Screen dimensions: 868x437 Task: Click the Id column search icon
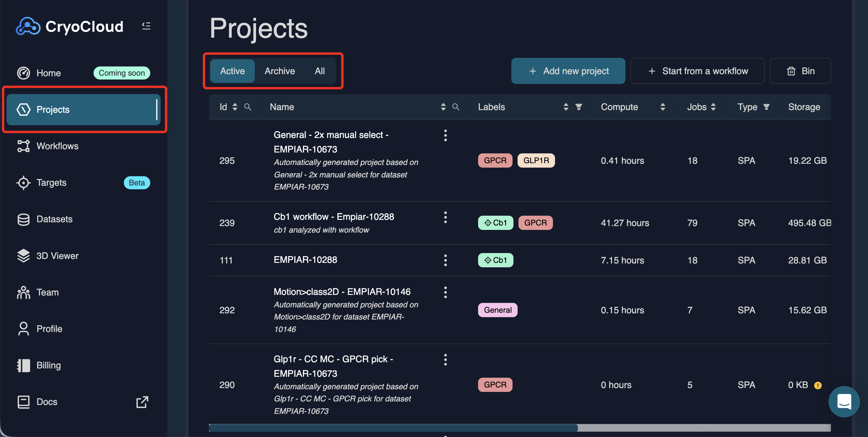tap(248, 107)
